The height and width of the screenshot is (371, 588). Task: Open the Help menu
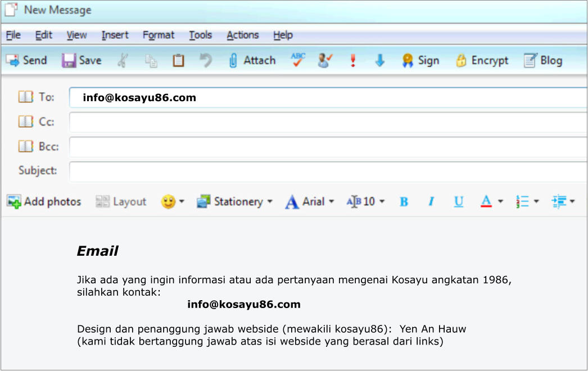[x=283, y=35]
